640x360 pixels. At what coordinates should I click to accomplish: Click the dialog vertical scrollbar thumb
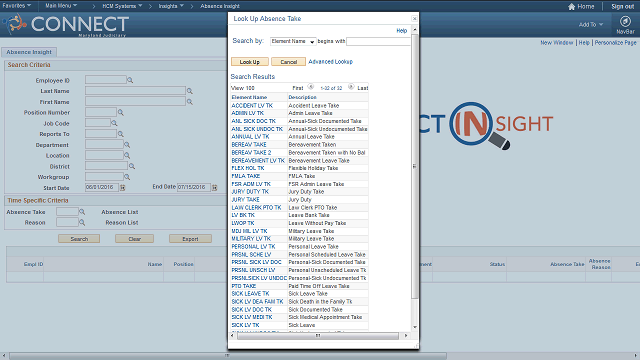(x=415, y=167)
